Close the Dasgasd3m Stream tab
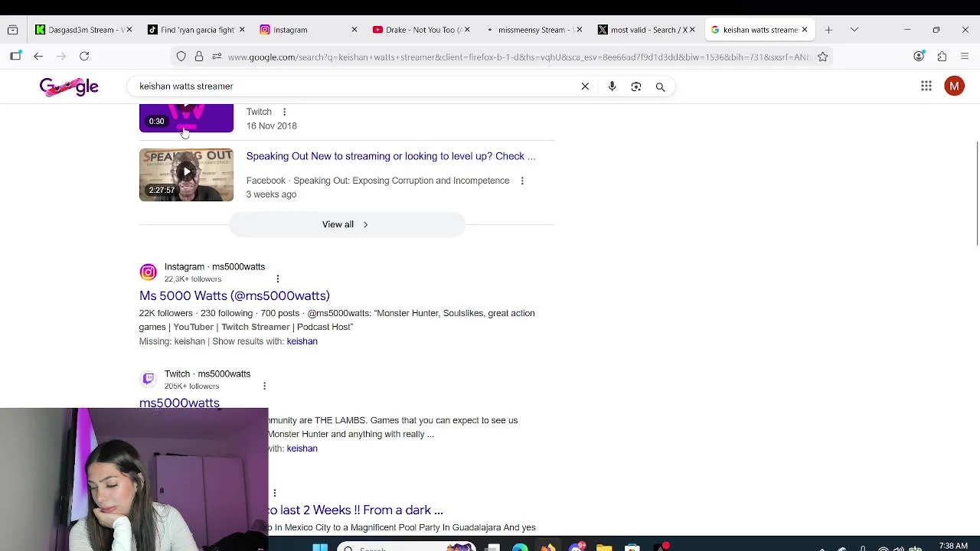This screenshot has height=551, width=980. (x=129, y=30)
